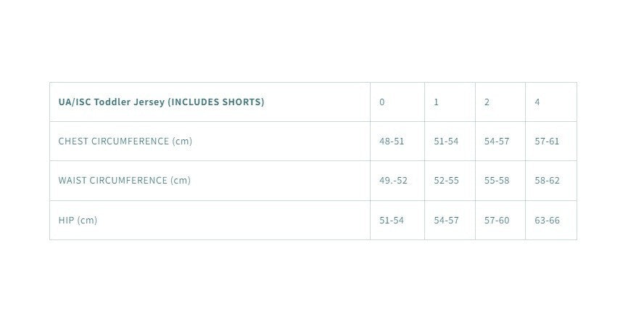Image resolution: width=644 pixels, height=312 pixels.
Task: Select chest value 57-61 for size 4
Action: coord(547,141)
